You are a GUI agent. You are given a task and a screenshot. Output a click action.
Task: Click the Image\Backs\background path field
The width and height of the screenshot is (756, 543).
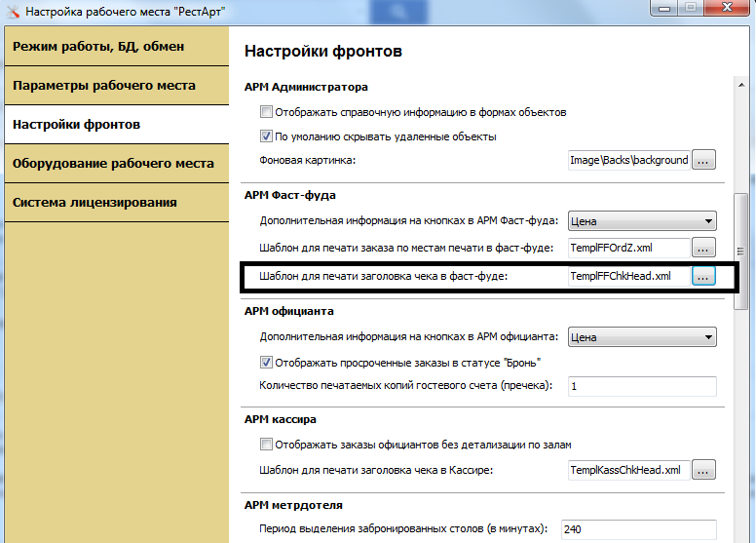pos(629,160)
